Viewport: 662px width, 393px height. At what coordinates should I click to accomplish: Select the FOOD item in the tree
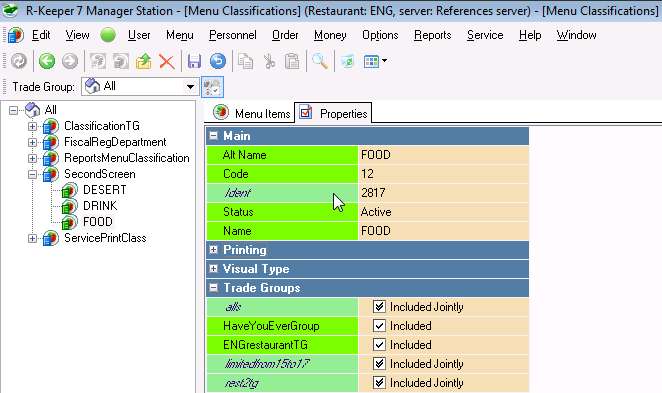[98, 222]
